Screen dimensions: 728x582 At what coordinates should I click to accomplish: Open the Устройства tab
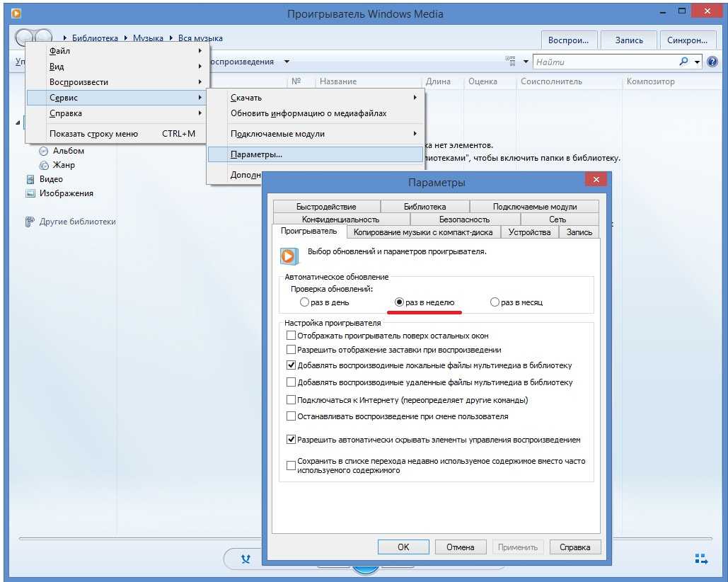529,232
